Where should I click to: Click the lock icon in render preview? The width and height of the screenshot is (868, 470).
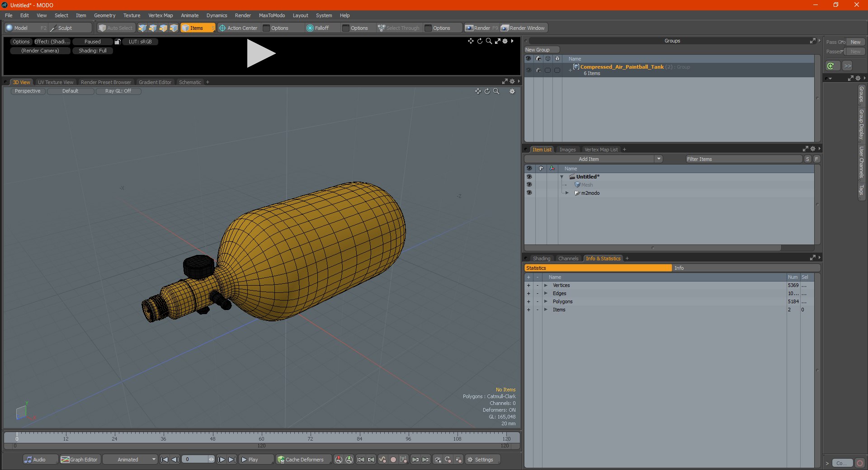pos(118,42)
